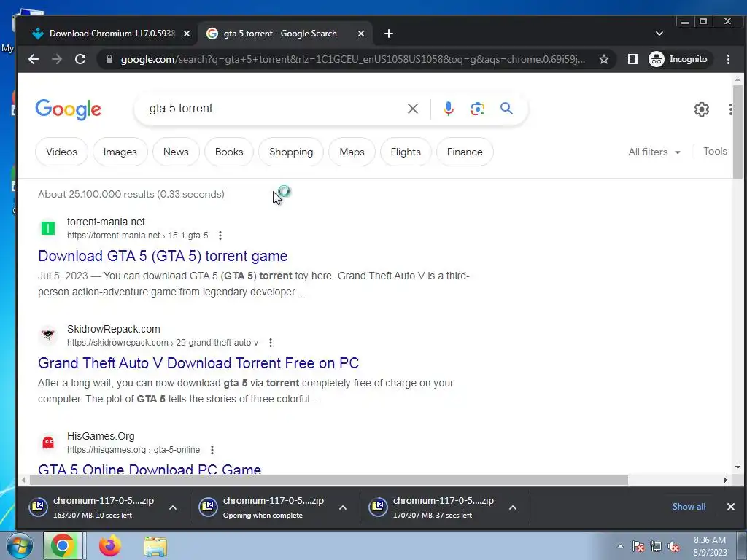Filter results by Maps
The image size is (747, 560).
(352, 152)
